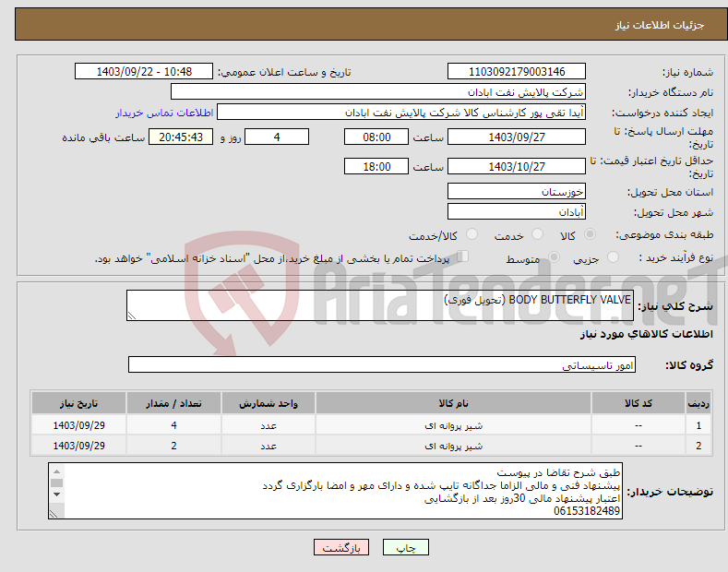
Task: Click the resize handle of description box
Action: (x=132, y=316)
